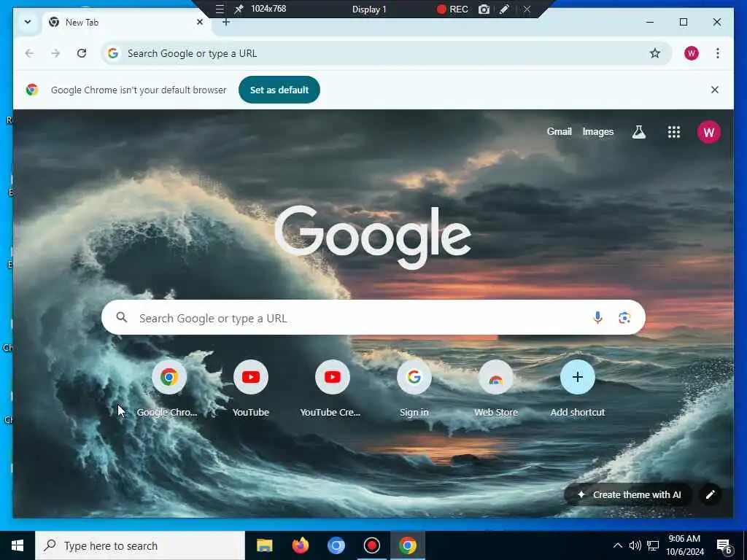
Task: Select the New Tab tab
Action: pos(126,23)
